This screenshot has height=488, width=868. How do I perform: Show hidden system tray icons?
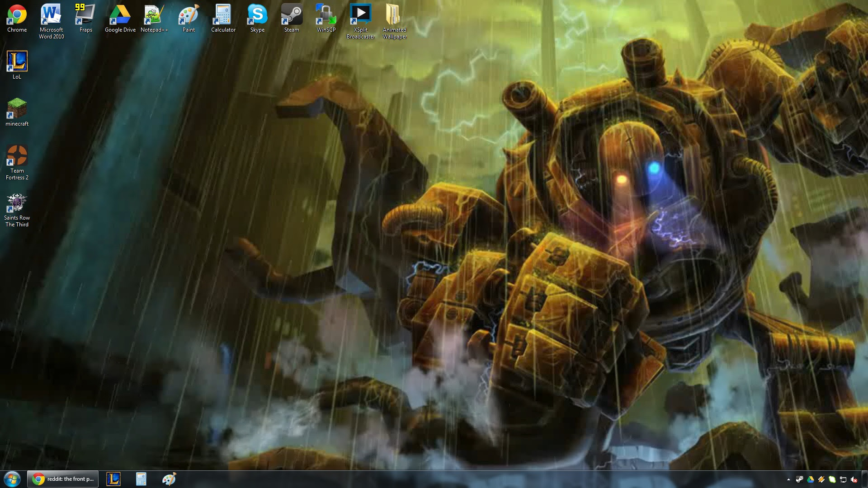click(788, 479)
